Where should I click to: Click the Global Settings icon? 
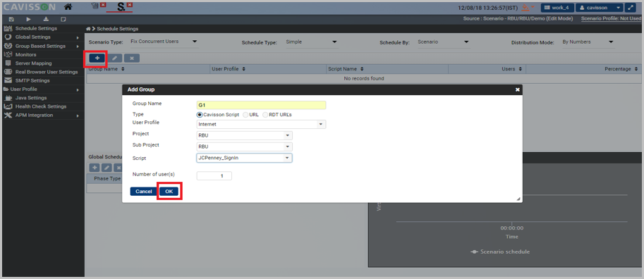click(7, 37)
